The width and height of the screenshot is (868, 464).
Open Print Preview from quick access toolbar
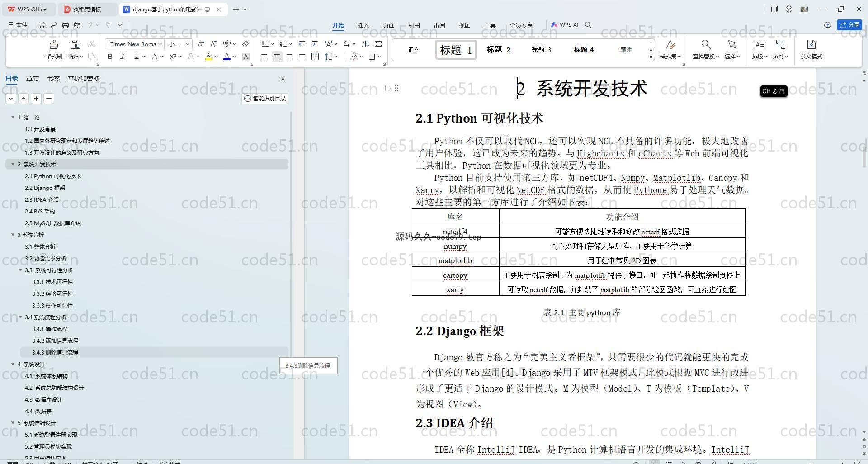77,25
